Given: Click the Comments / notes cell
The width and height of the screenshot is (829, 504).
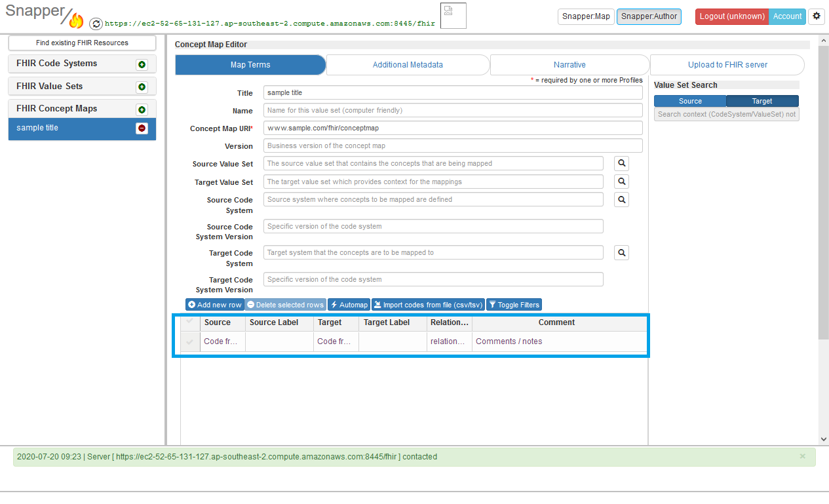Looking at the screenshot, I should pos(560,341).
